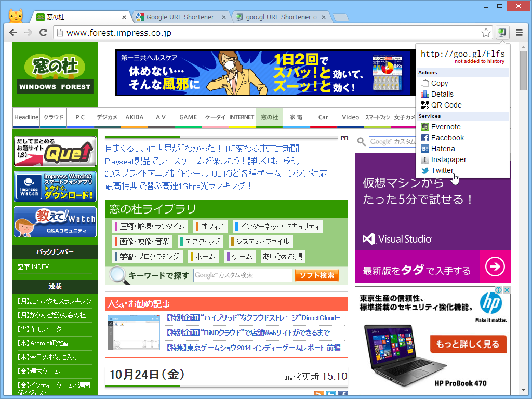Copy the shortened goo.gl URL

pos(439,83)
